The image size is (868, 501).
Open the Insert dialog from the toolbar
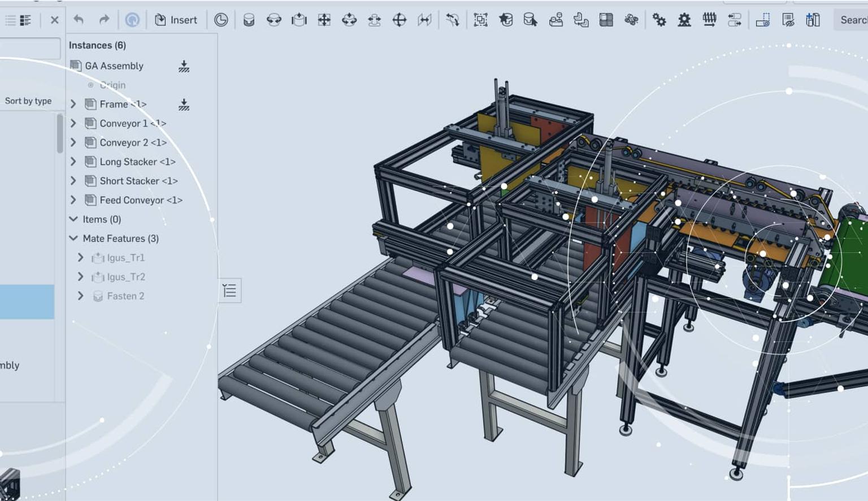point(176,20)
